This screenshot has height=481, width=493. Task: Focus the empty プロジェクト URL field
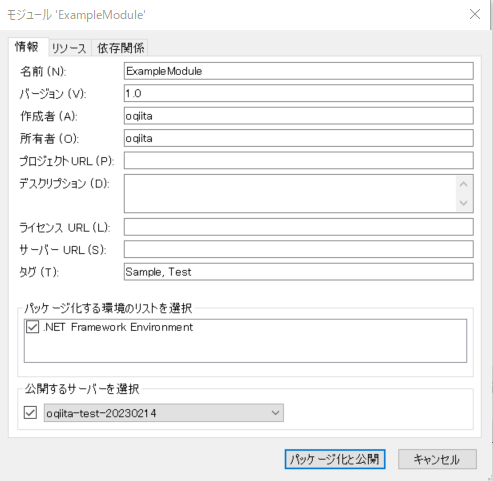299,160
